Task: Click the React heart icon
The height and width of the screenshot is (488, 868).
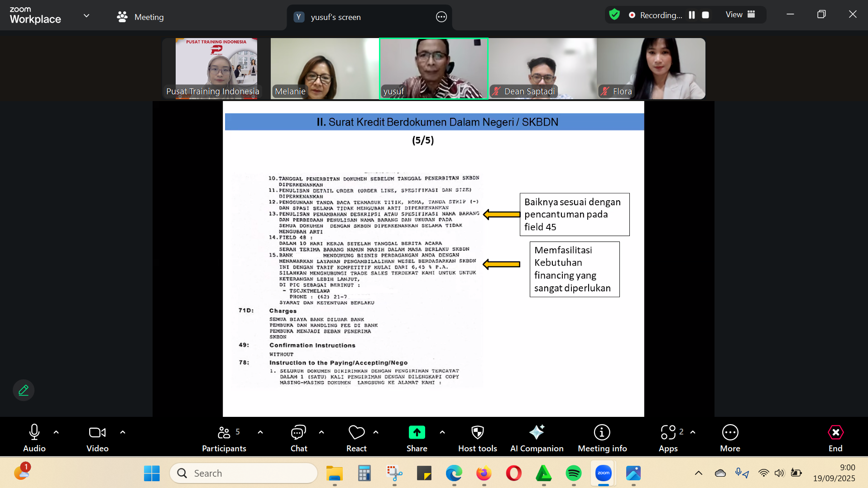Action: point(356,438)
